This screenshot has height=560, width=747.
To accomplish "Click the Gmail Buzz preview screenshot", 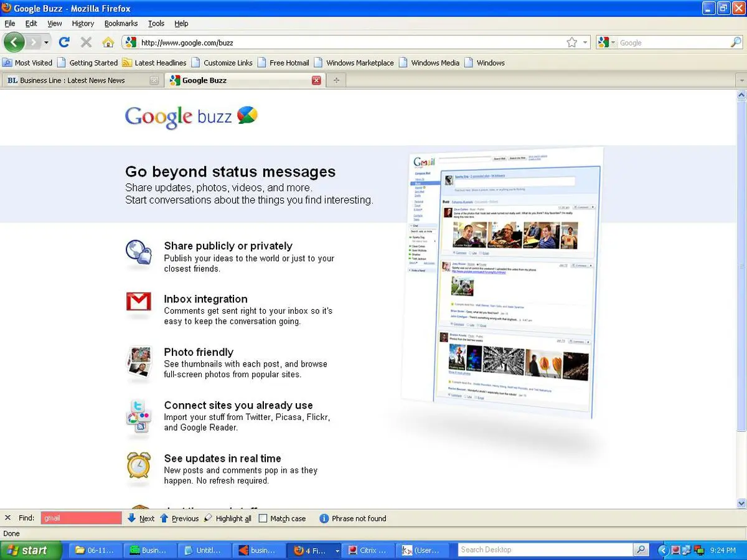I will pos(502,282).
